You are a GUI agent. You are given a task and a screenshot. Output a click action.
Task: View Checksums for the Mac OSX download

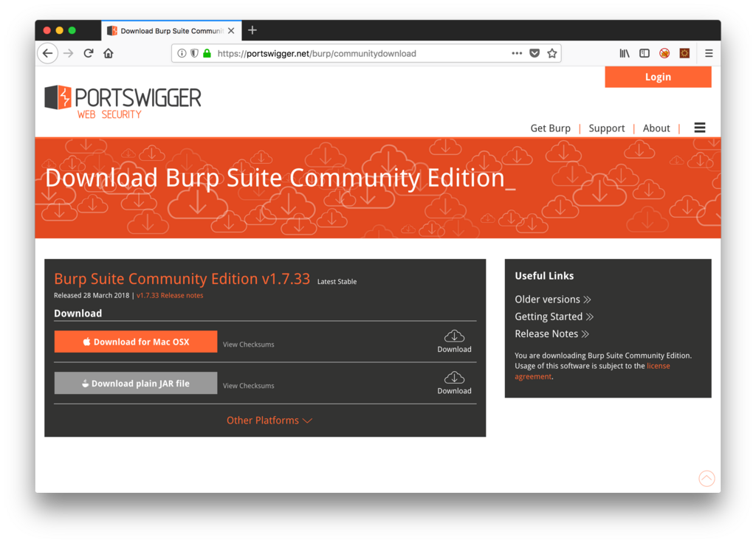pos(248,345)
